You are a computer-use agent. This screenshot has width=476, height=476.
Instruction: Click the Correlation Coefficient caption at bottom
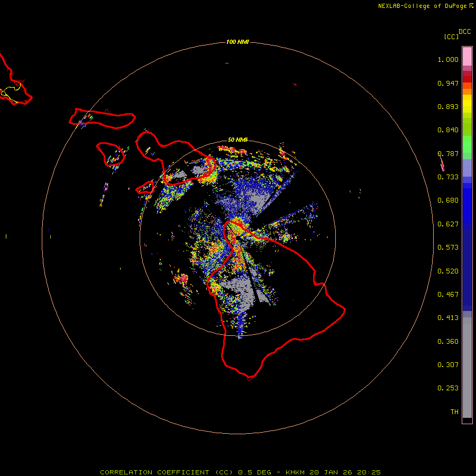click(240, 472)
